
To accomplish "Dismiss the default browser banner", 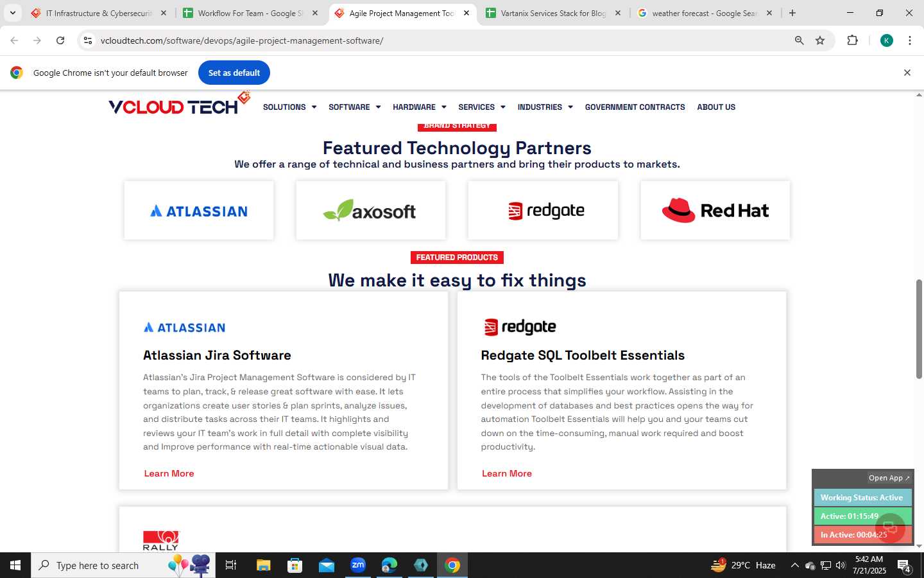I will 907,73.
